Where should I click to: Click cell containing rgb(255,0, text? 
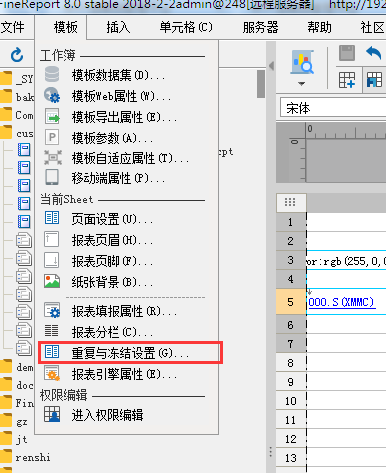coord(346,261)
